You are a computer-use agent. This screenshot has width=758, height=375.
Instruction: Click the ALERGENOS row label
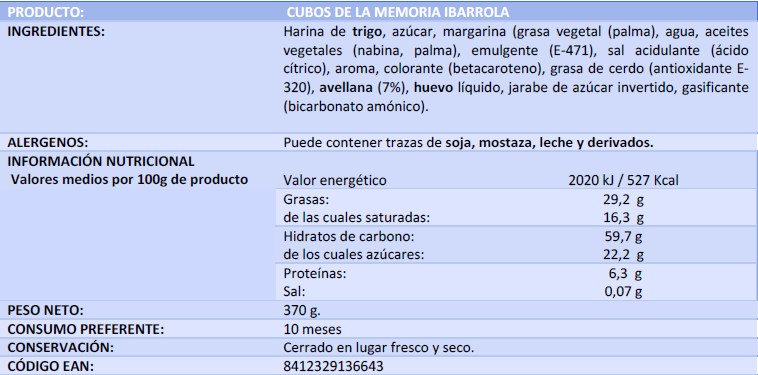(48, 143)
